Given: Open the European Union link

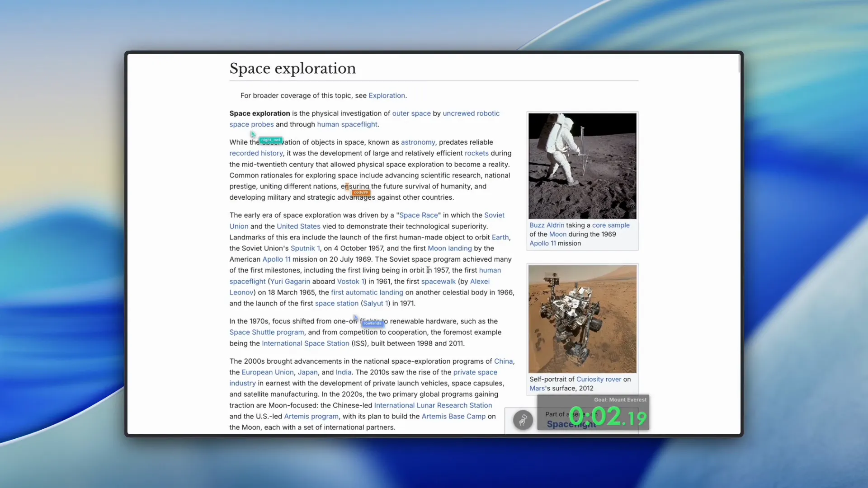Looking at the screenshot, I should point(268,372).
